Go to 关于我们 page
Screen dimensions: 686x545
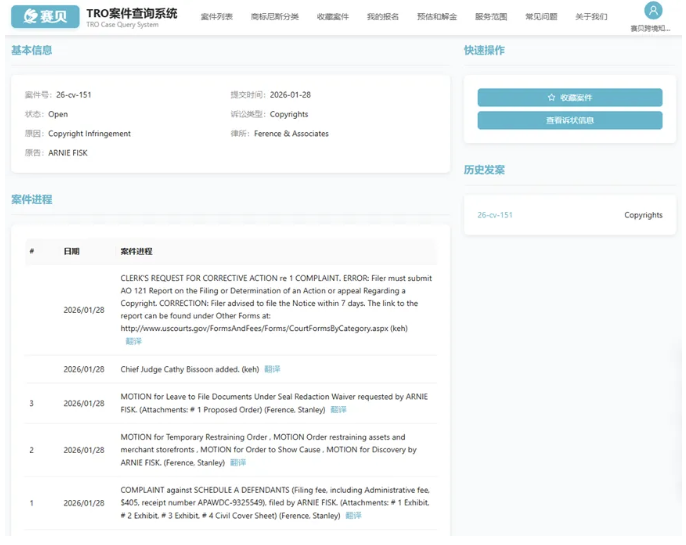click(x=591, y=17)
